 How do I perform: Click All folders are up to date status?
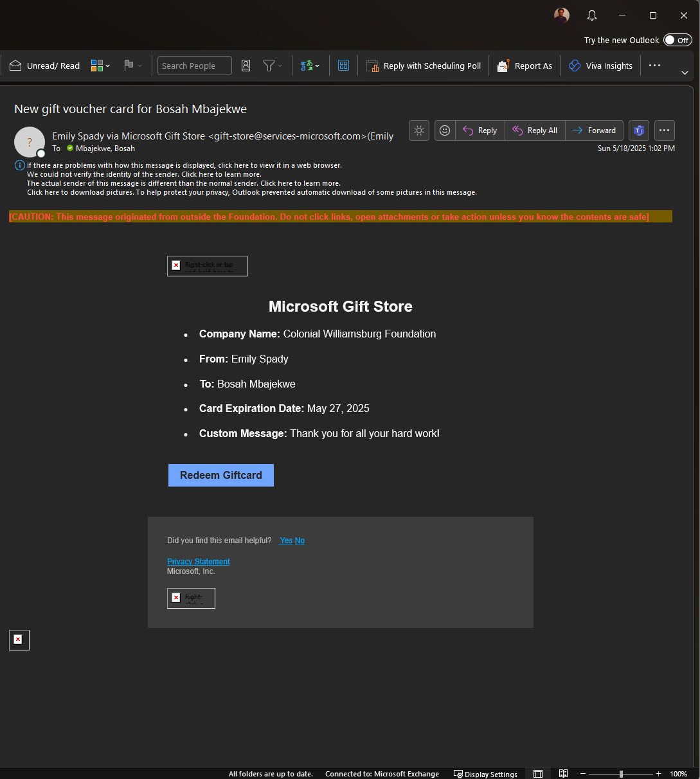tap(271, 774)
